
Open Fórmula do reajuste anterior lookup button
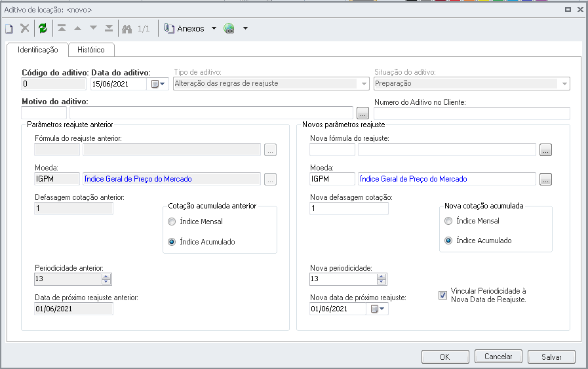click(x=270, y=149)
